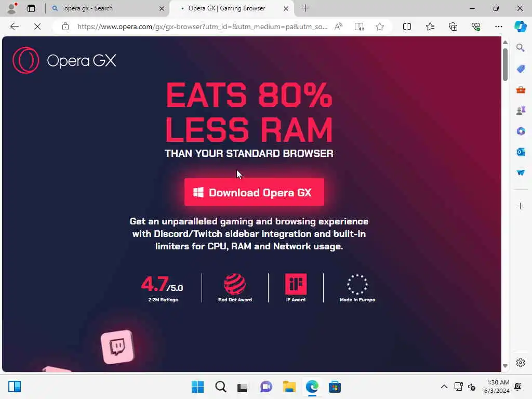This screenshot has width=532, height=399.
Task: Toggle Immersive Reader mode in address bar
Action: click(x=359, y=26)
